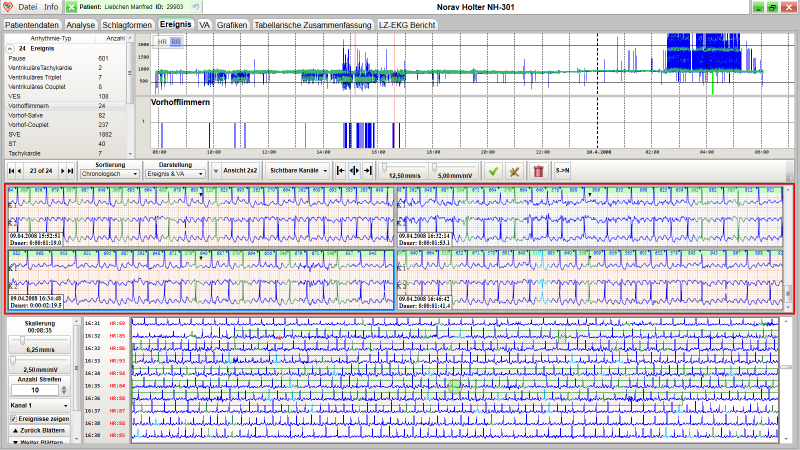Screen dimensions: 800x450
Task: Uncheck the Ereignisse zeigen checkbox
Action: [12, 416]
